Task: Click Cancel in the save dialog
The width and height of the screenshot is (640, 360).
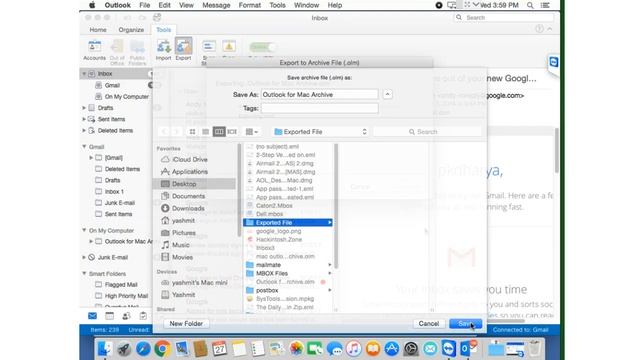Action: [428, 324]
